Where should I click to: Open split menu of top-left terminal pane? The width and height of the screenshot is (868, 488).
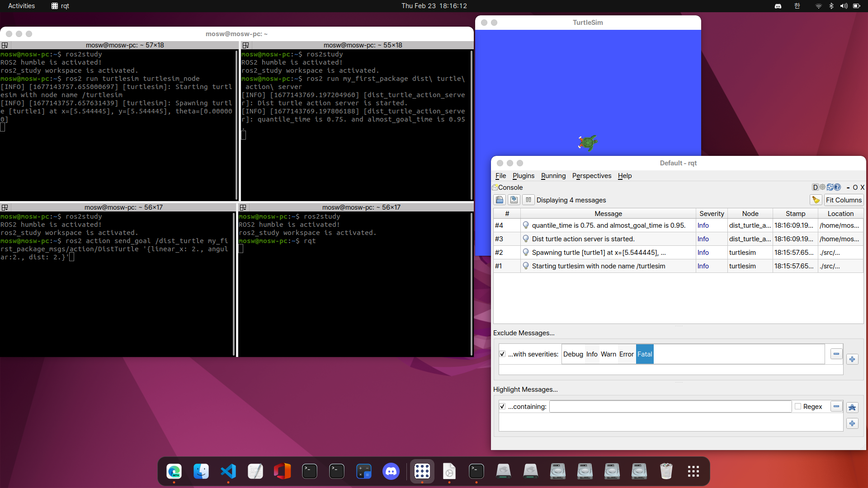[5, 45]
